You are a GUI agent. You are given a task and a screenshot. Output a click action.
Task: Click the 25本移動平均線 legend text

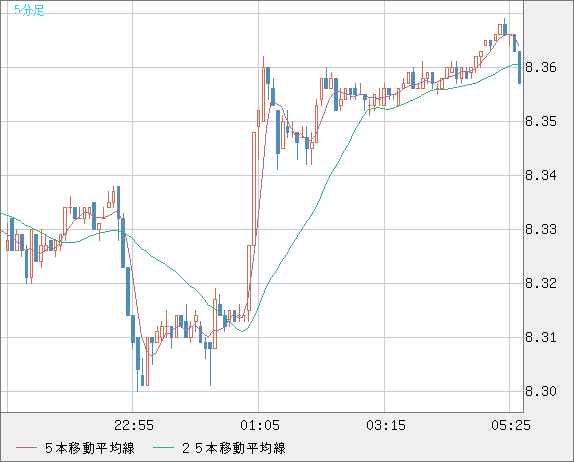(234, 448)
